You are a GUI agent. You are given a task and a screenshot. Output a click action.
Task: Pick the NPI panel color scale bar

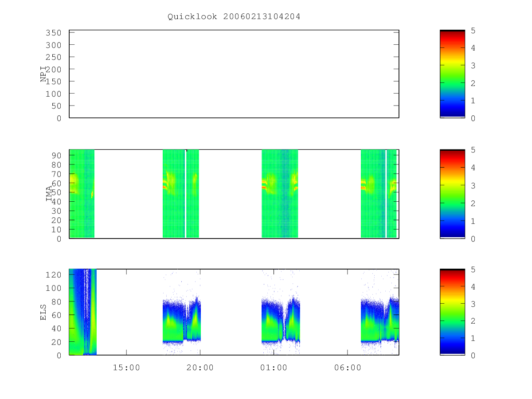click(452, 74)
